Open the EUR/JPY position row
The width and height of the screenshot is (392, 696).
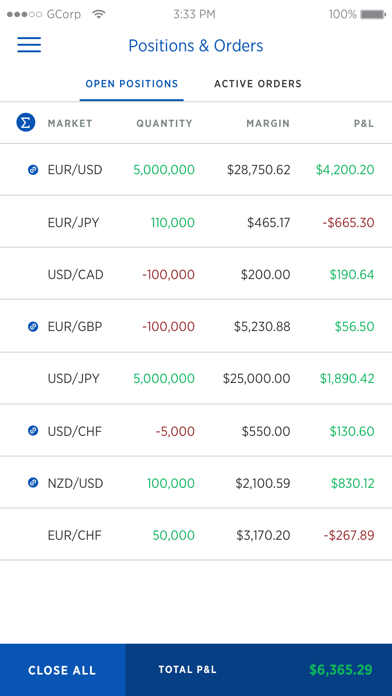(x=196, y=222)
